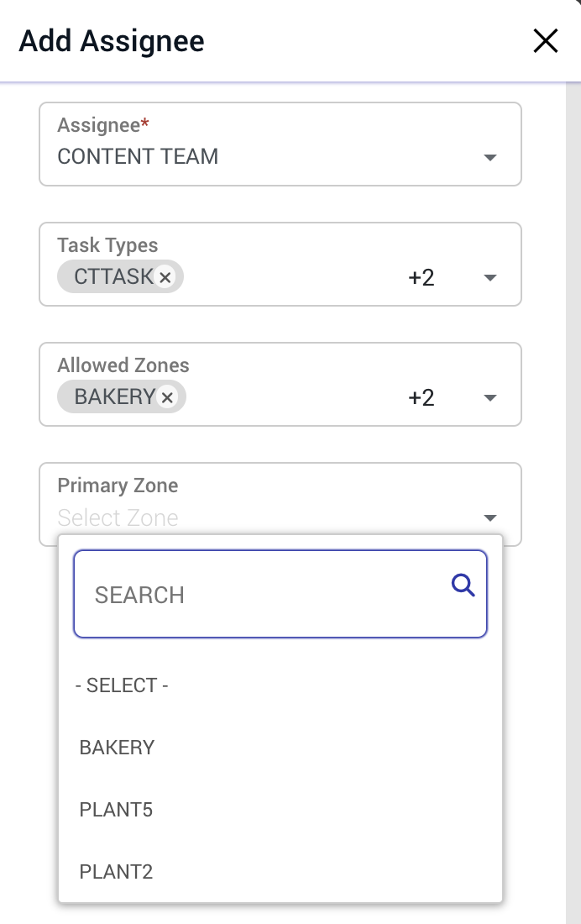581x924 pixels.
Task: Close the Add Assignee dialog
Action: (x=546, y=40)
